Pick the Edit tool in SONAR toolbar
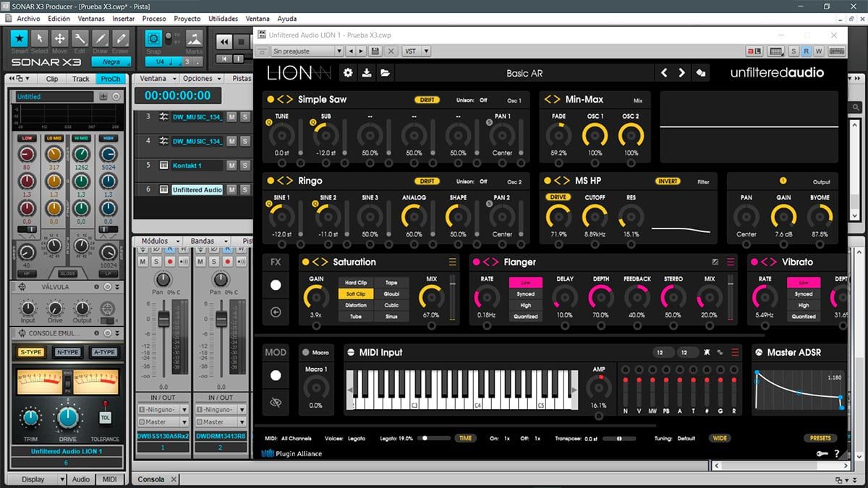Image resolution: width=868 pixels, height=488 pixels. pyautogui.click(x=80, y=38)
